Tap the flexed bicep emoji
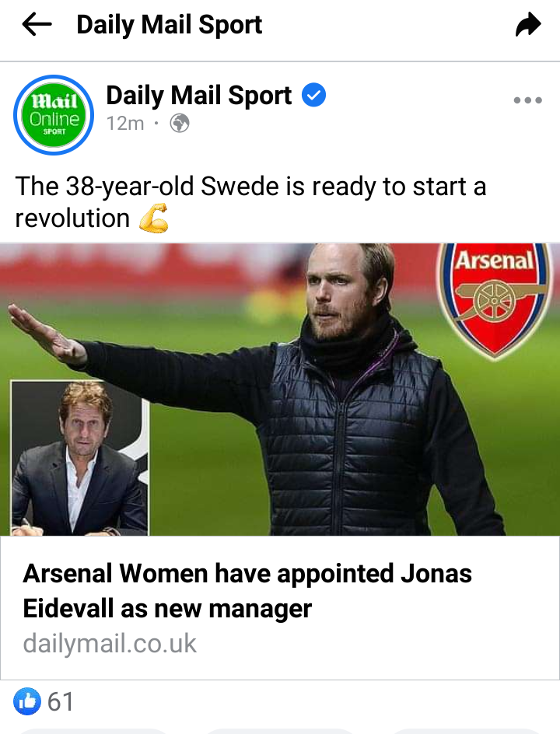 click(153, 218)
